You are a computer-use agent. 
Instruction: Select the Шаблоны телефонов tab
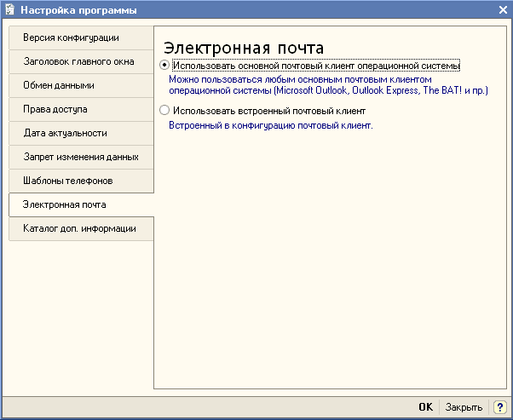pos(81,181)
